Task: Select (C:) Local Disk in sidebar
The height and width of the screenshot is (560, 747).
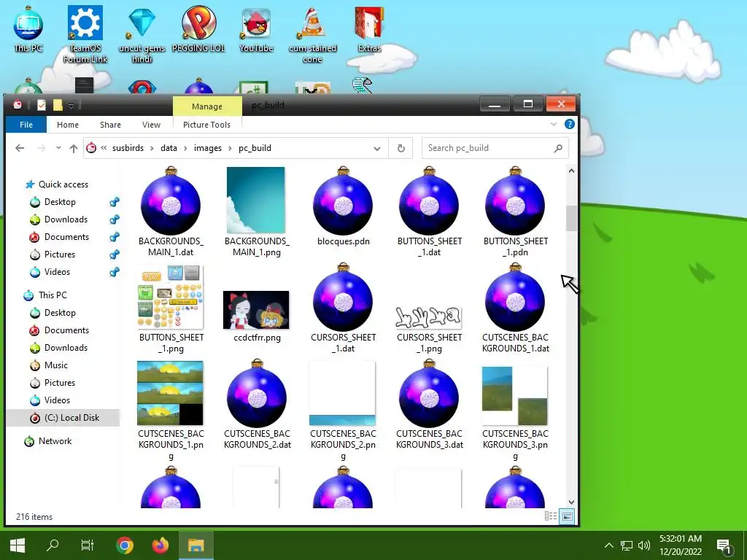Action: click(64, 418)
